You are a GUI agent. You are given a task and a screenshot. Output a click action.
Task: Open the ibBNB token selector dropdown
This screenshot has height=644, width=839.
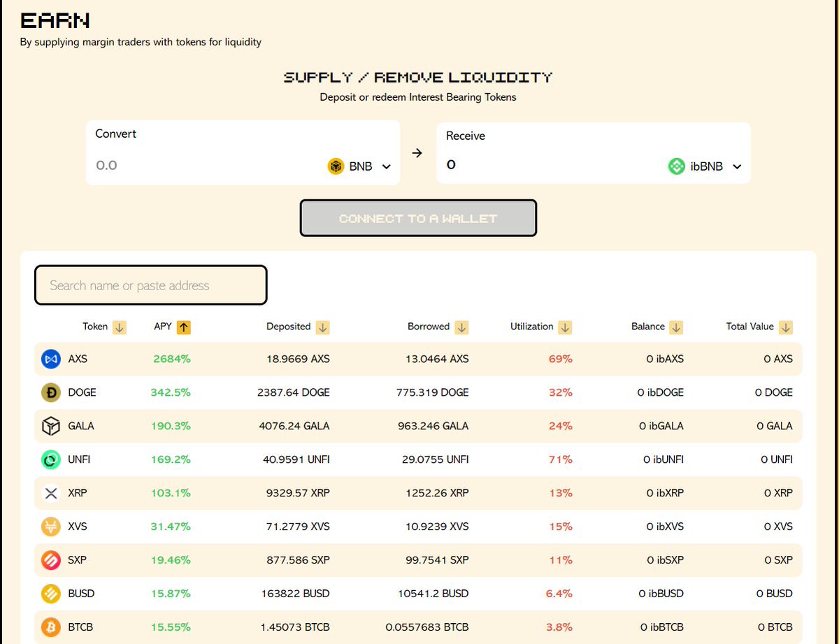736,166
